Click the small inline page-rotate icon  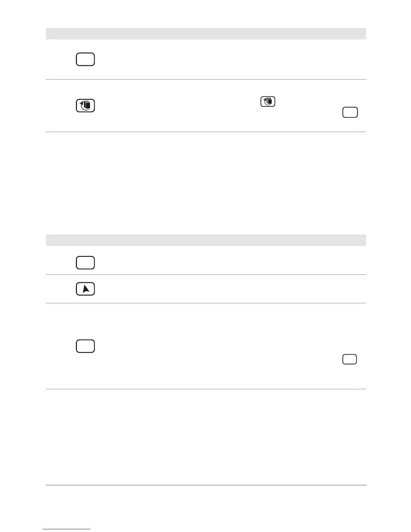(x=268, y=101)
